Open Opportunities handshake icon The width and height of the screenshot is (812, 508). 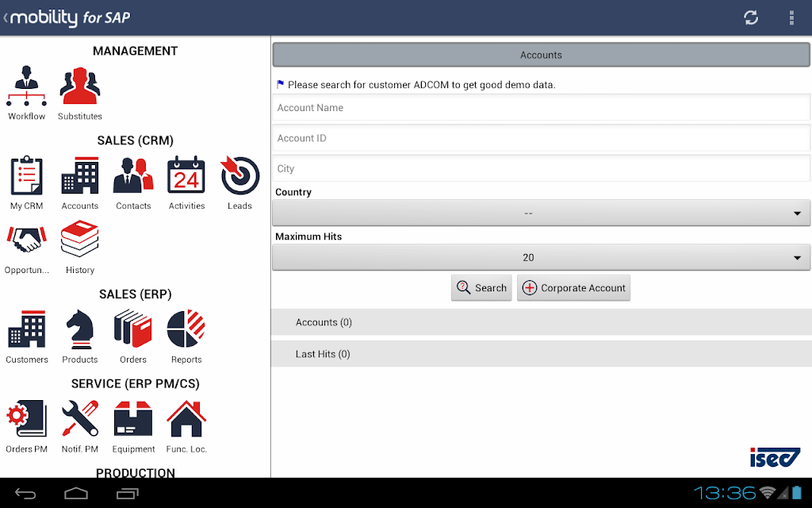coord(26,240)
